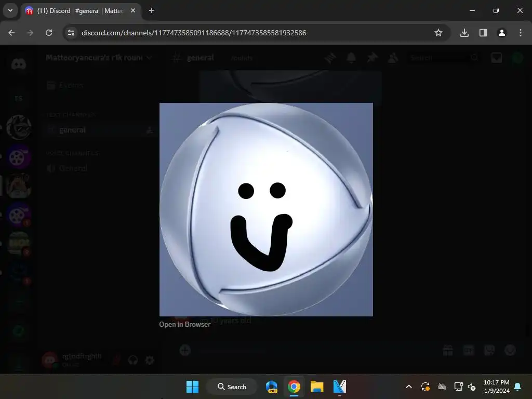
Task: Join the General voice channel
Action: click(99, 168)
